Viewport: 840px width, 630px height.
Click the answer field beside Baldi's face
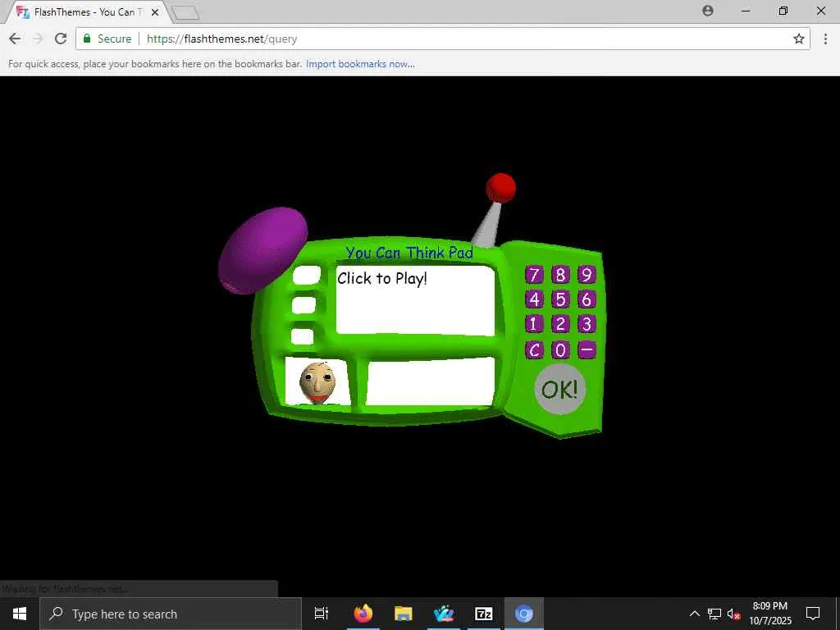(x=430, y=381)
